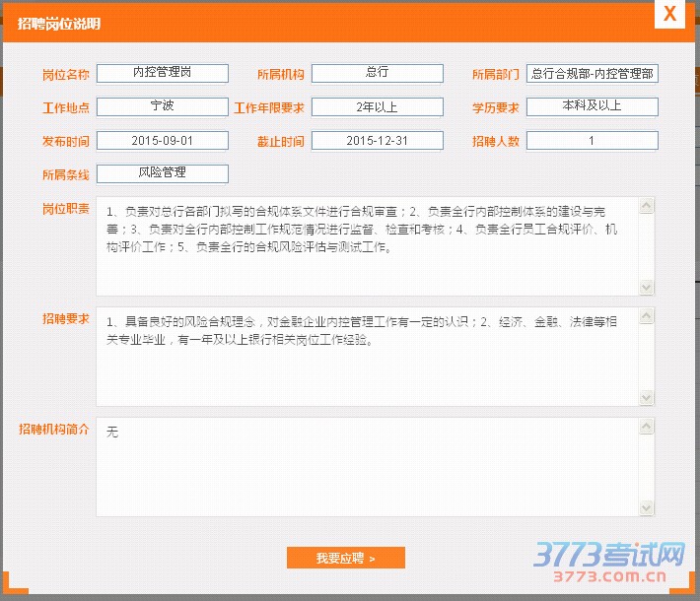
Task: Select the 招聘人数 field showing 1
Action: (x=592, y=141)
